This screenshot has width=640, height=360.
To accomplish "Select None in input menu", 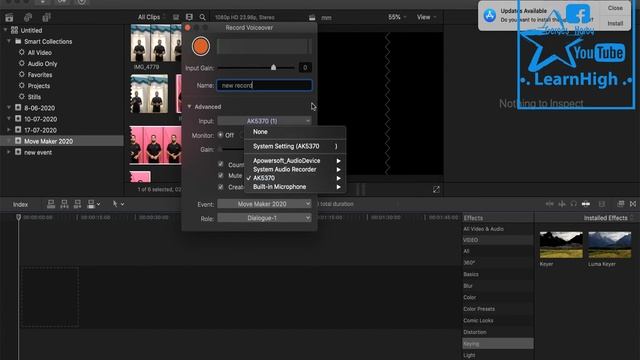I will pyautogui.click(x=295, y=132).
